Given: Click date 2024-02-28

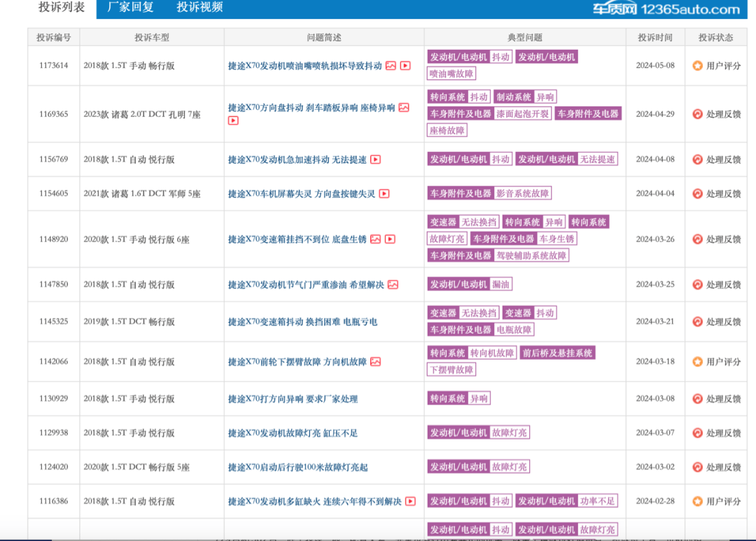Looking at the screenshot, I should 655,502.
